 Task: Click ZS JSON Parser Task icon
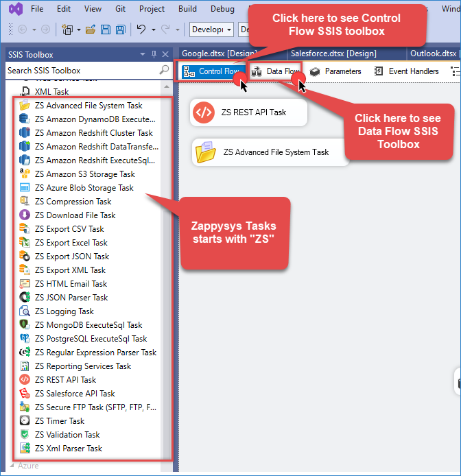coord(25,297)
